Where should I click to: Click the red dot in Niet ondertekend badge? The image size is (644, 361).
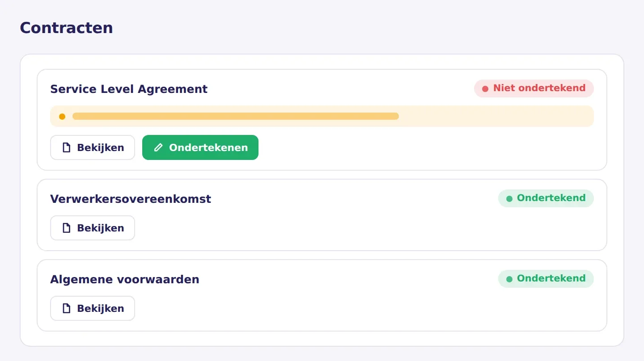485,88
